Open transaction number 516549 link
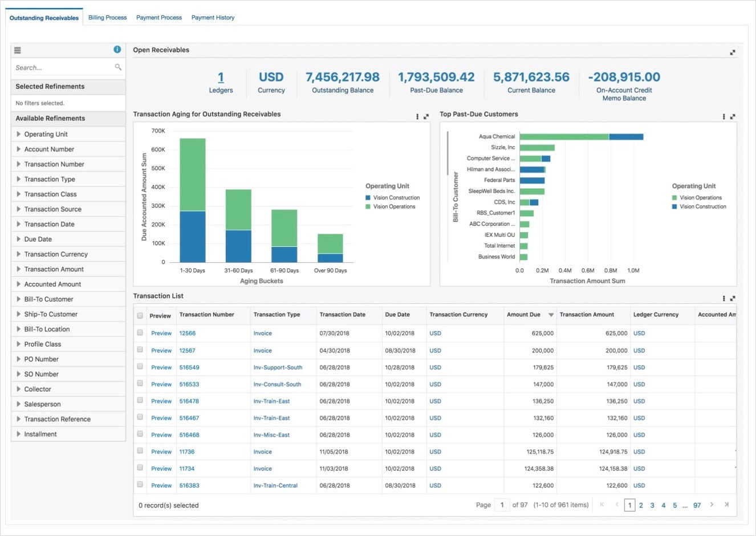Viewport: 756px width, 536px height. coord(189,367)
